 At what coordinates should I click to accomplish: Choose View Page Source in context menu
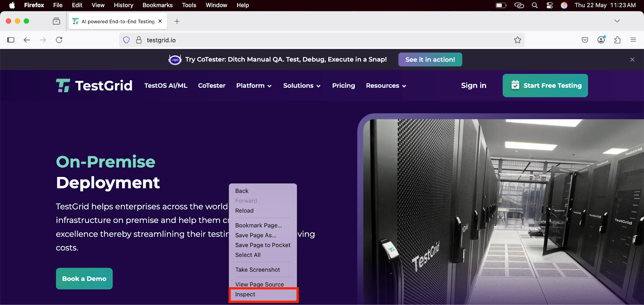tap(263, 284)
